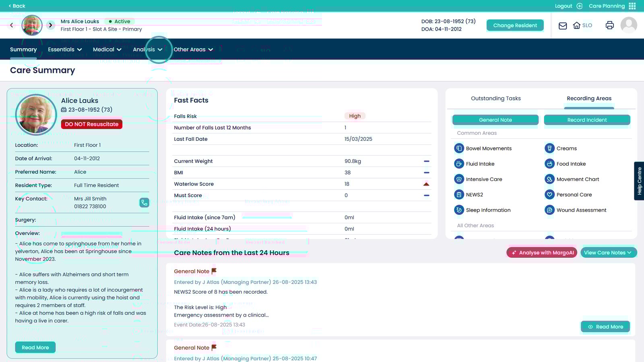Click key contact name Mrs Jill Smith

pyautogui.click(x=90, y=199)
